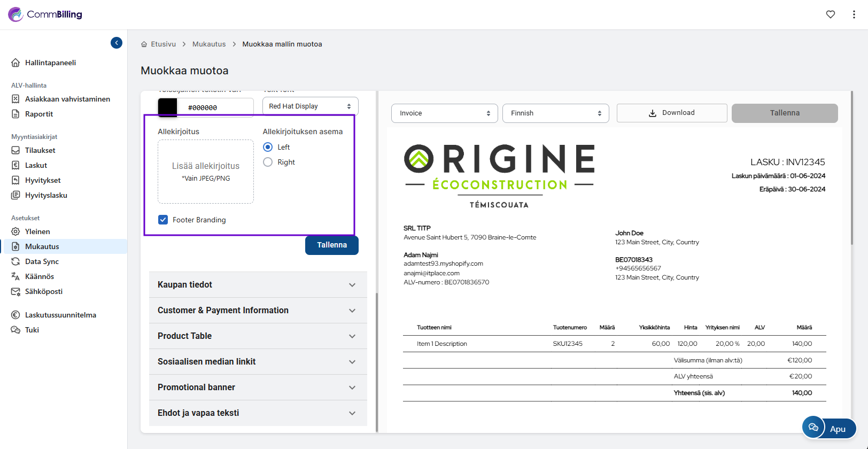Open the Finnish language dropdown
The height and width of the screenshot is (449, 868).
[555, 113]
